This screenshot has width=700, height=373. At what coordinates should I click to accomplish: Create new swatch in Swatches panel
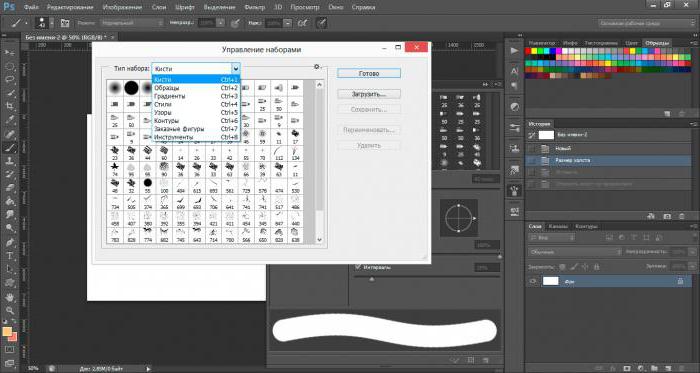[667, 114]
